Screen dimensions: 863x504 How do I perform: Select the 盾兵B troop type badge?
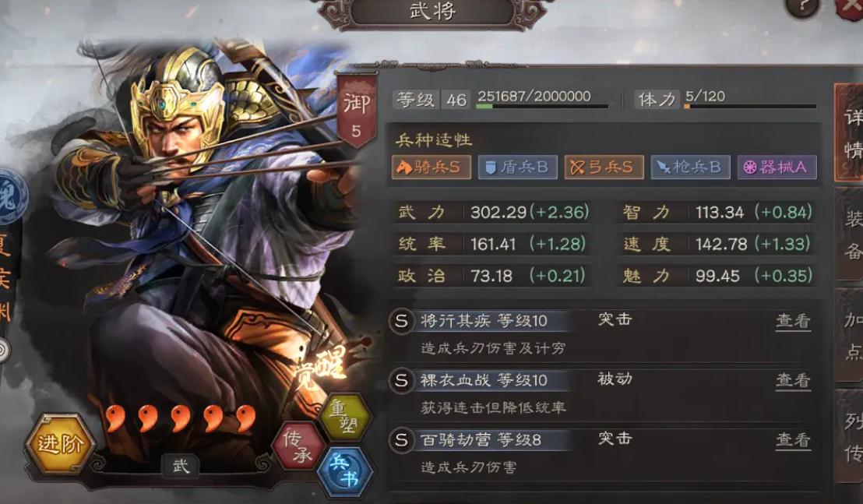[517, 167]
